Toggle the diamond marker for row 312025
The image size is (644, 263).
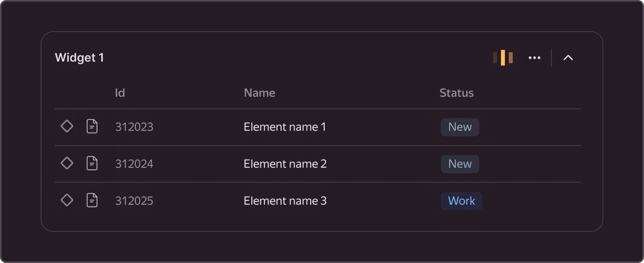[x=67, y=200]
